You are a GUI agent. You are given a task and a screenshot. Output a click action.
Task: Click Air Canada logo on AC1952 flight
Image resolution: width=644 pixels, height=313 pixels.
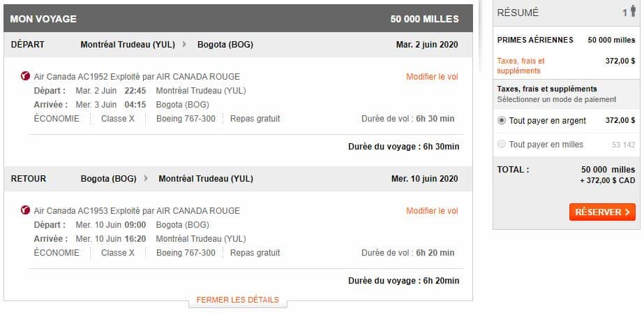point(26,76)
